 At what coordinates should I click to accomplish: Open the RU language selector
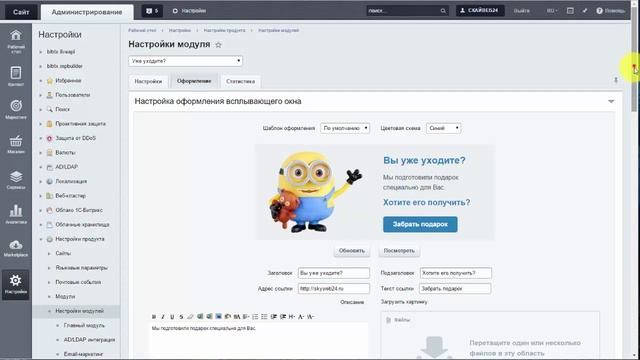pyautogui.click(x=551, y=11)
